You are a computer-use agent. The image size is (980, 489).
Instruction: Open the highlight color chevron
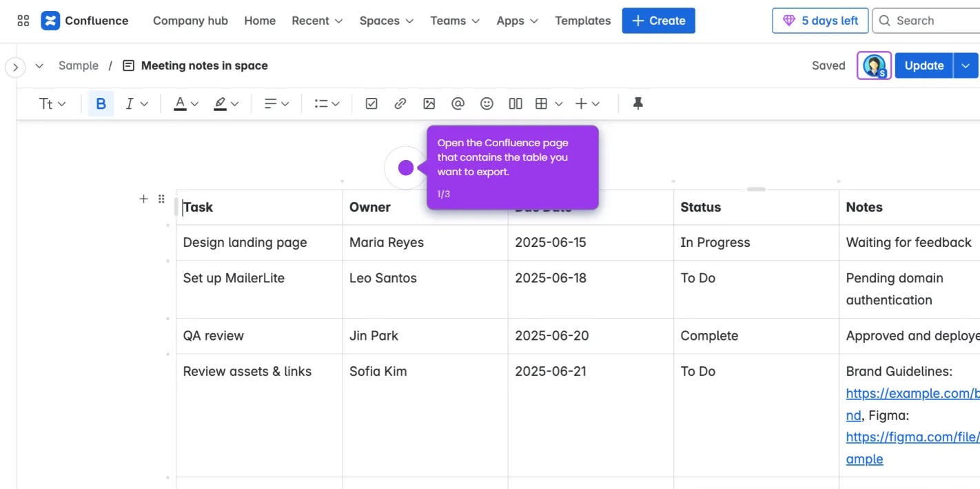click(235, 104)
